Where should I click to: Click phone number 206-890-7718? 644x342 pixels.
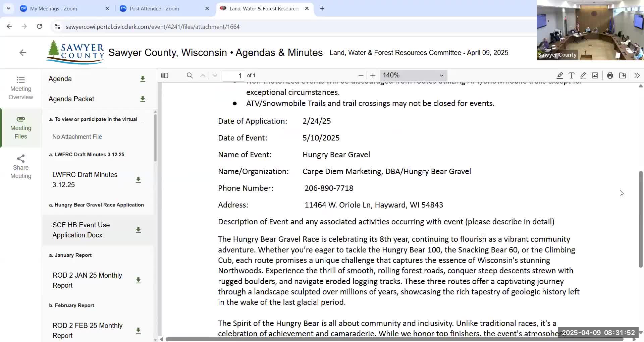point(329,188)
